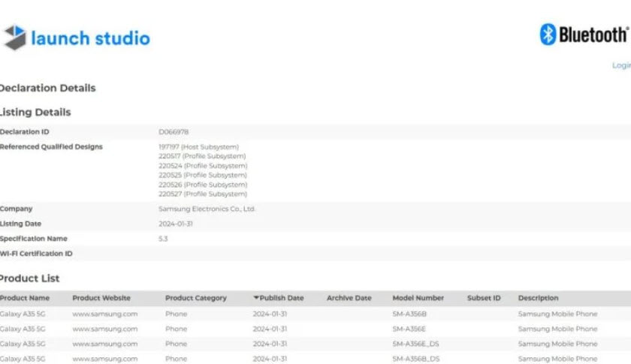631x364 pixels.
Task: Click the Wi-Fi Certification ID label
Action: click(36, 254)
